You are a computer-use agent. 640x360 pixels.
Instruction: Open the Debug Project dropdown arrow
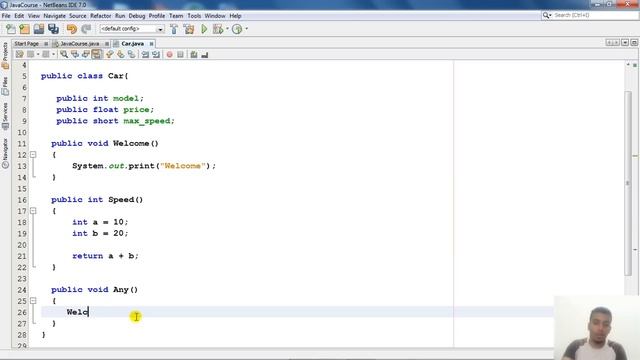point(227,29)
